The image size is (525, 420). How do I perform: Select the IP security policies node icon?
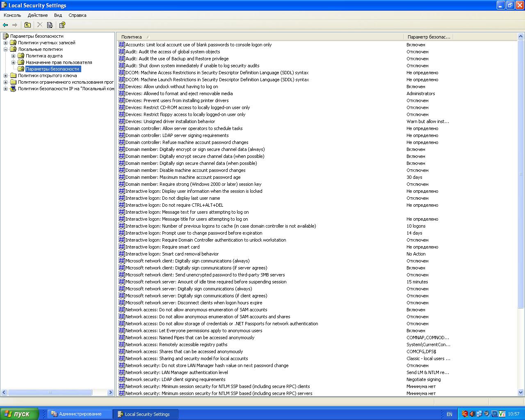(x=13, y=89)
